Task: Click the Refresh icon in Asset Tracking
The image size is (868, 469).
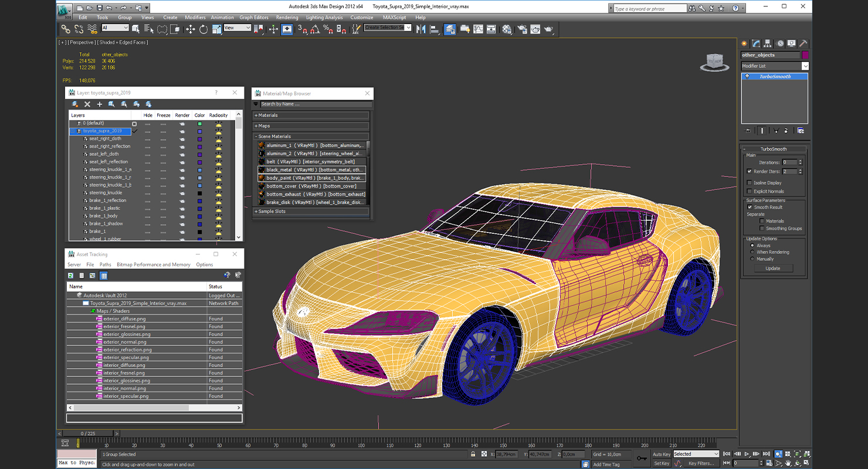Action: click(x=71, y=275)
